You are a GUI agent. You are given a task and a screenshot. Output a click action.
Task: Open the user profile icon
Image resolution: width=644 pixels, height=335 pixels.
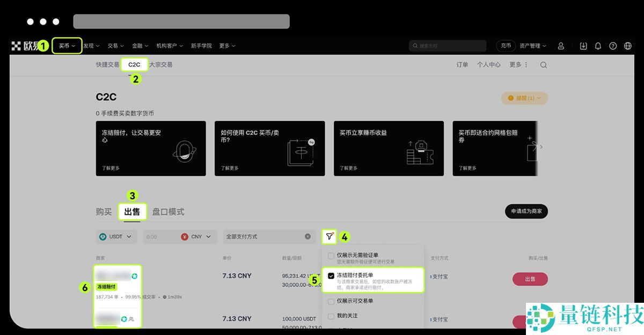click(561, 46)
